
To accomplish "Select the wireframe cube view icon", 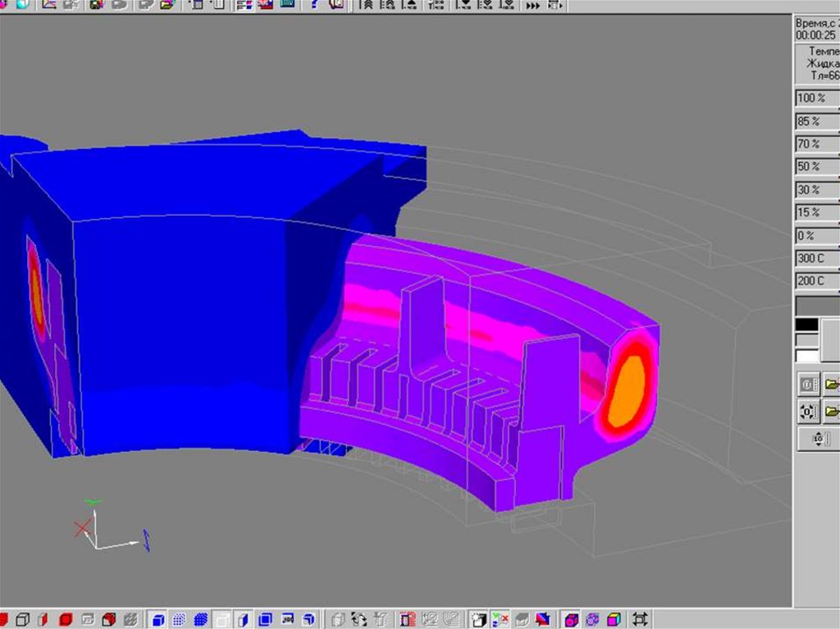I will [x=24, y=619].
